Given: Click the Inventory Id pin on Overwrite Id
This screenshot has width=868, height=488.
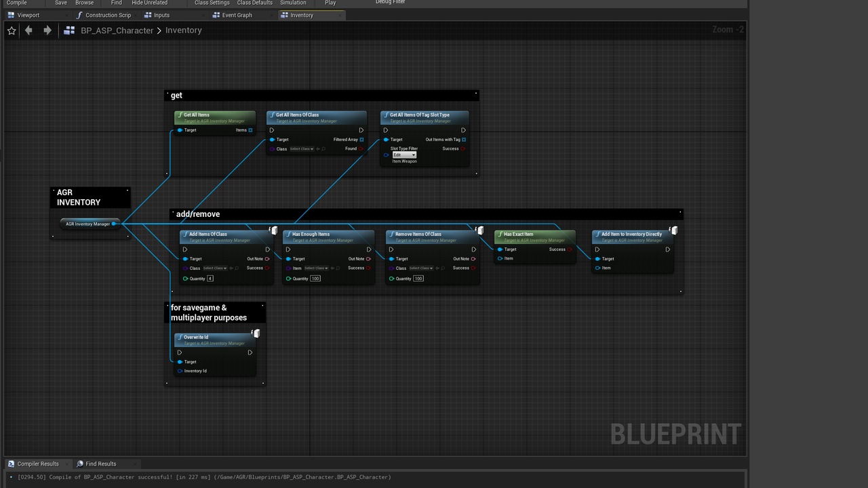Looking at the screenshot, I should [x=180, y=371].
